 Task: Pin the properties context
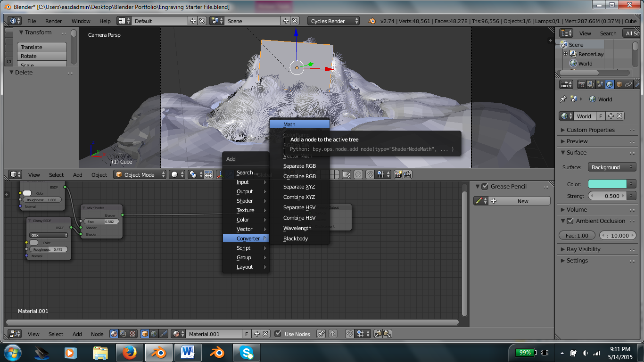(563, 99)
